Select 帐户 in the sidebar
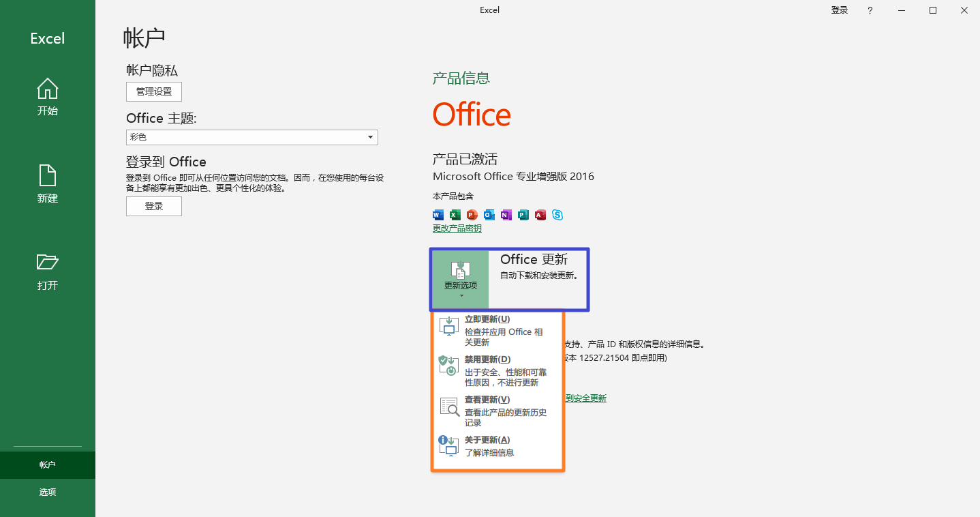980x517 pixels. click(x=47, y=465)
